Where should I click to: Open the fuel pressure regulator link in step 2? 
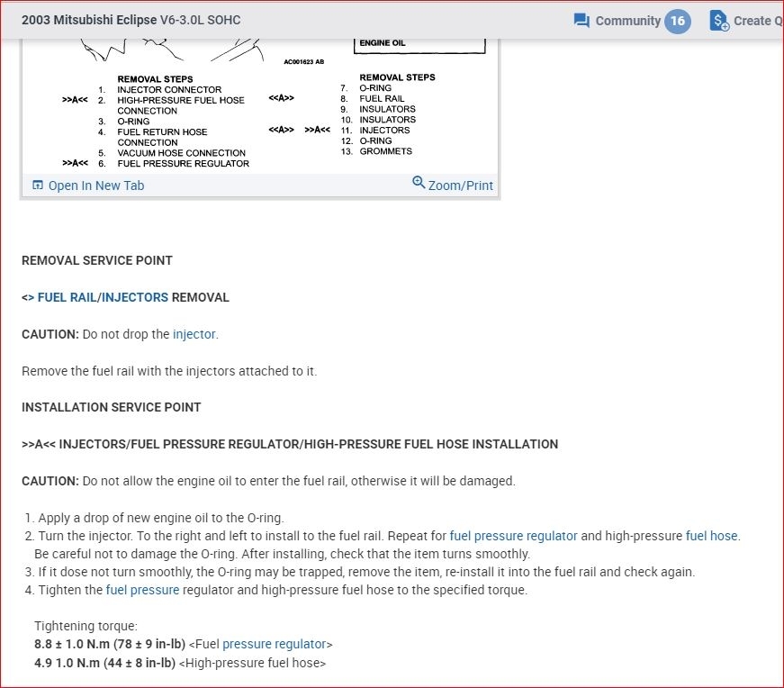coord(513,536)
